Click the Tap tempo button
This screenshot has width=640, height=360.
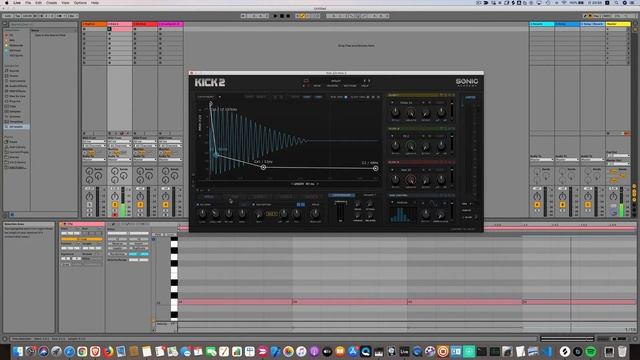(18, 16)
